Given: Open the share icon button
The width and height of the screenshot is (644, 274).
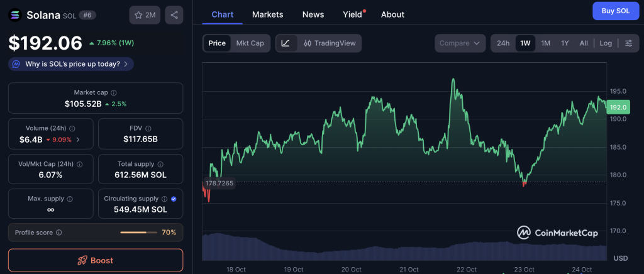Looking at the screenshot, I should [174, 15].
